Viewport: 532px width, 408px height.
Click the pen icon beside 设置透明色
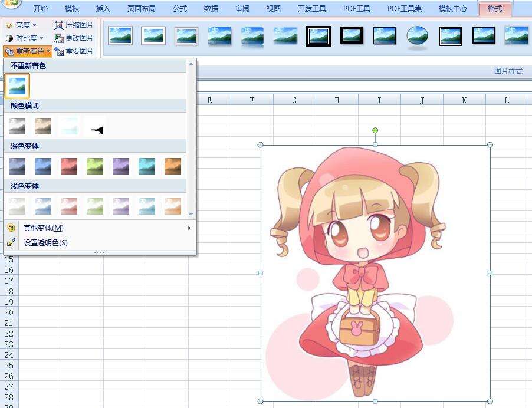[11, 242]
